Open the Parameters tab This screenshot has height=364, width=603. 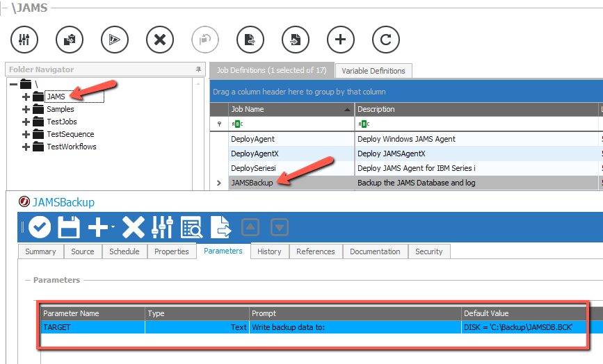223,251
